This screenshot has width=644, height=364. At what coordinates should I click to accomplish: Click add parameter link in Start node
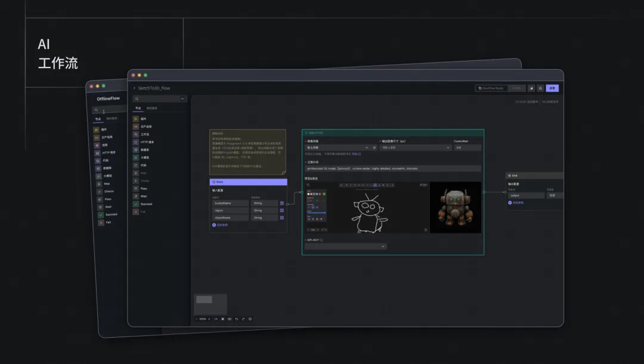tap(220, 225)
